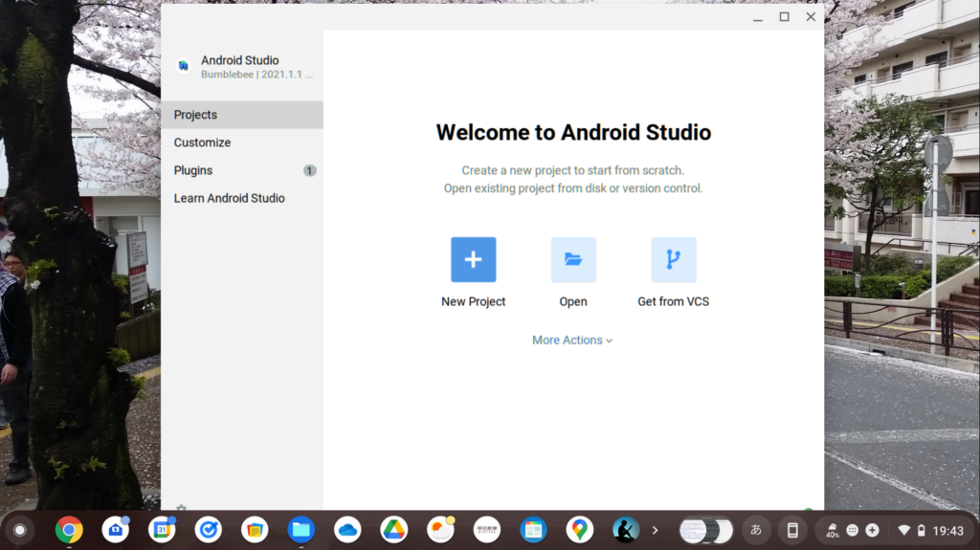Click the New Project label

pos(473,302)
